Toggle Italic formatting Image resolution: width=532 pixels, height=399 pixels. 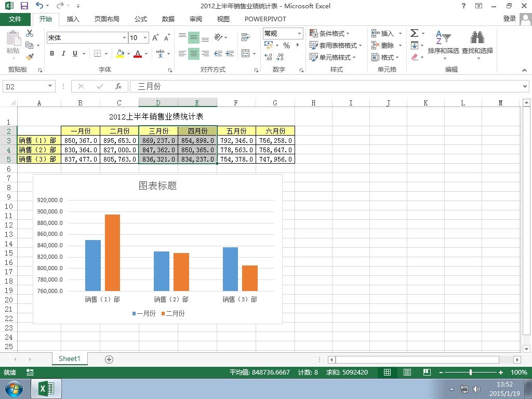[63, 54]
